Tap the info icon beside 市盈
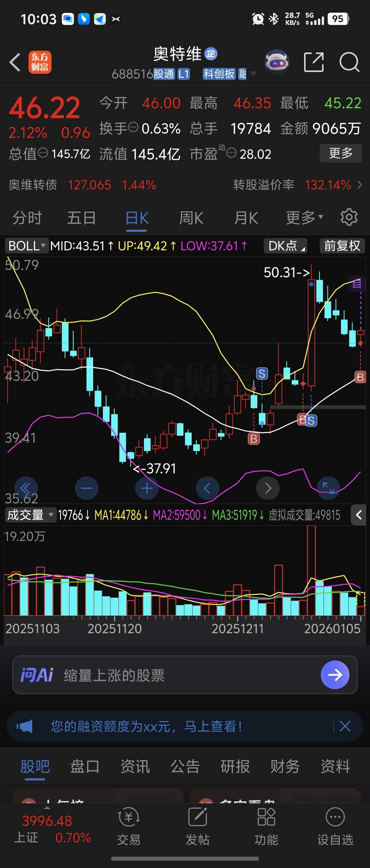The height and width of the screenshot is (868, 370). tap(231, 153)
